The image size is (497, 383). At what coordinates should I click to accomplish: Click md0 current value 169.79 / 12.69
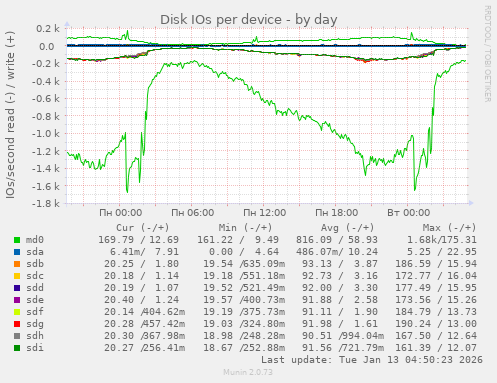click(138, 240)
